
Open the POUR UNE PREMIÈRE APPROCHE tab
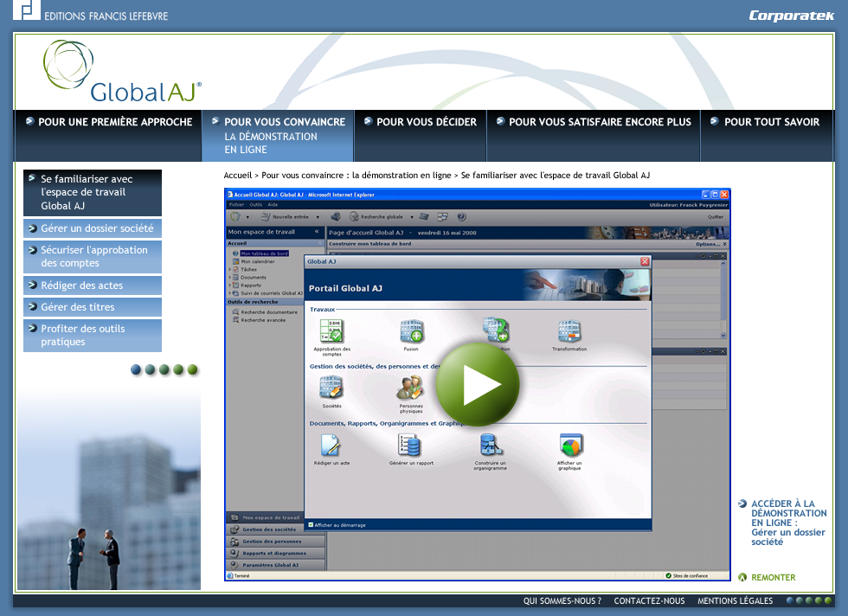(109, 135)
